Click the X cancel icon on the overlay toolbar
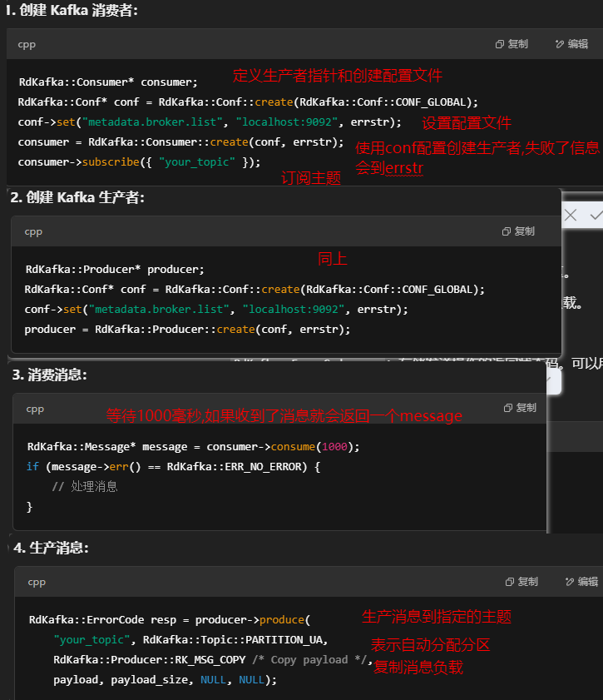This screenshot has height=700, width=603. click(x=571, y=216)
